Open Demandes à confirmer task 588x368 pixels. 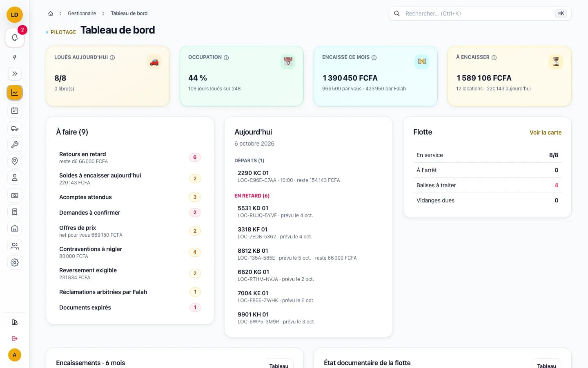pos(130,213)
